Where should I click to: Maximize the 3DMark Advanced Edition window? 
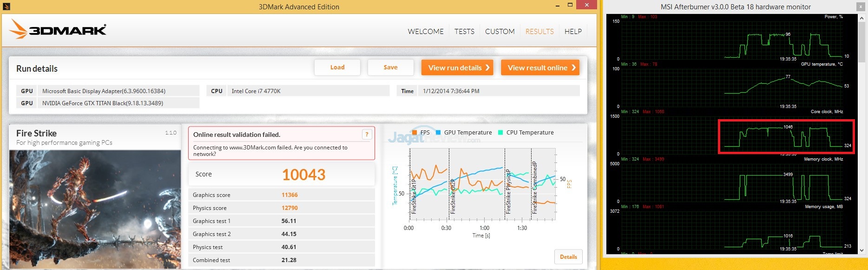[570, 5]
